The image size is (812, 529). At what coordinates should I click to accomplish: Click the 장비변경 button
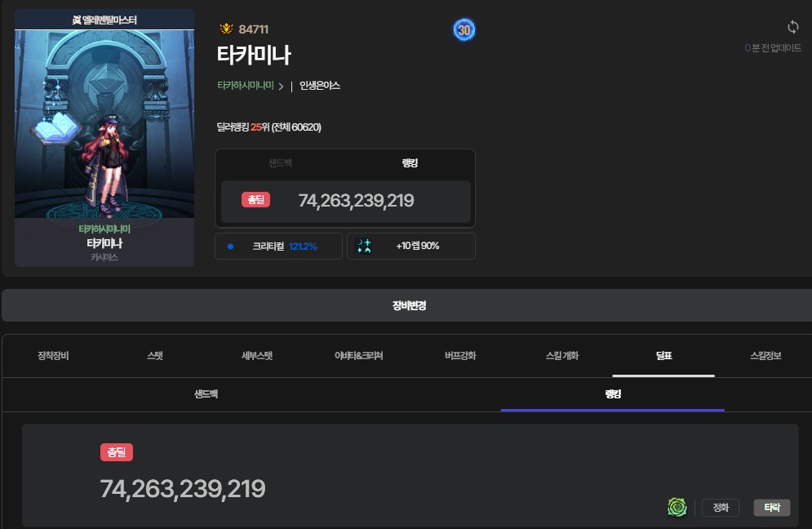point(407,305)
